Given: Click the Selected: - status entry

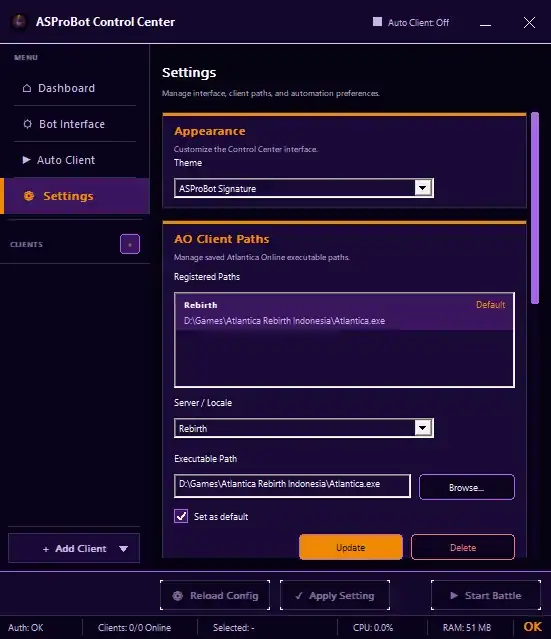Looking at the screenshot, I should [x=234, y=627].
